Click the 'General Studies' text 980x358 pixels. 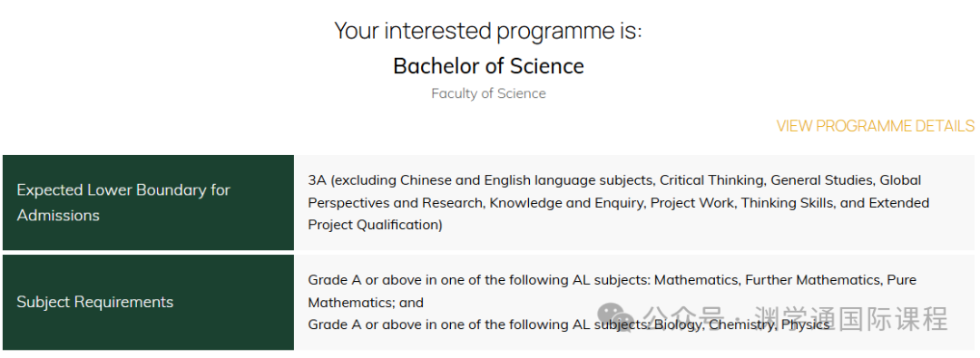coord(821,180)
